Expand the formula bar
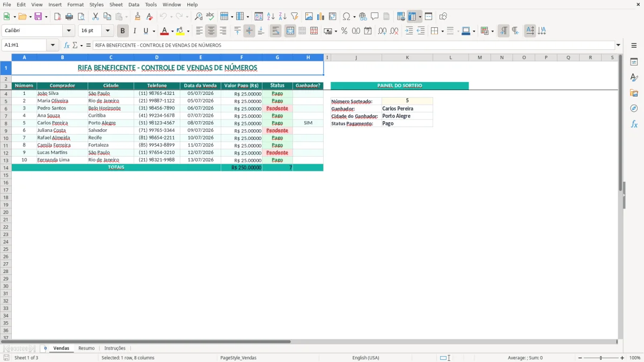Image resolution: width=644 pixels, height=362 pixels. (x=618, y=46)
